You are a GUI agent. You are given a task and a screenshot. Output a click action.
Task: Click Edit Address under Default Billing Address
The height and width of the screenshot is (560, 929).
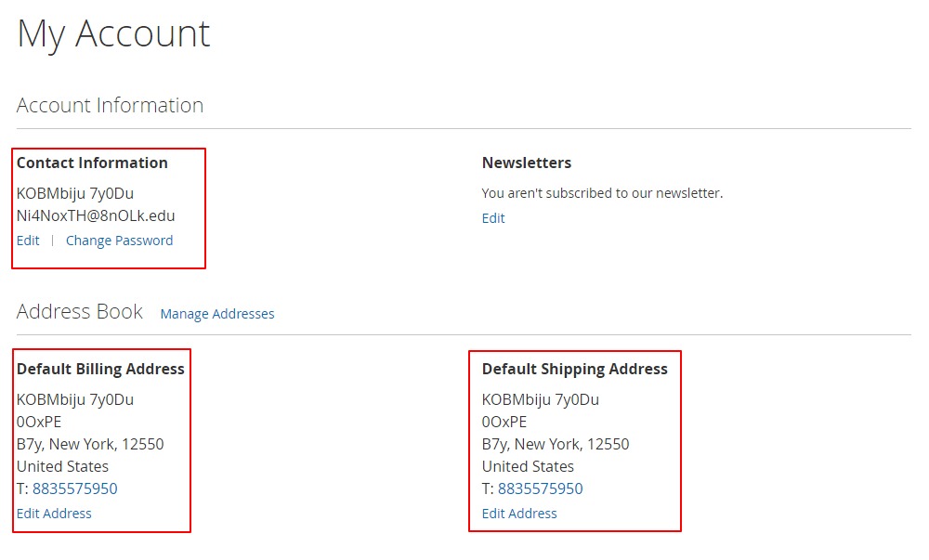pyautogui.click(x=54, y=514)
